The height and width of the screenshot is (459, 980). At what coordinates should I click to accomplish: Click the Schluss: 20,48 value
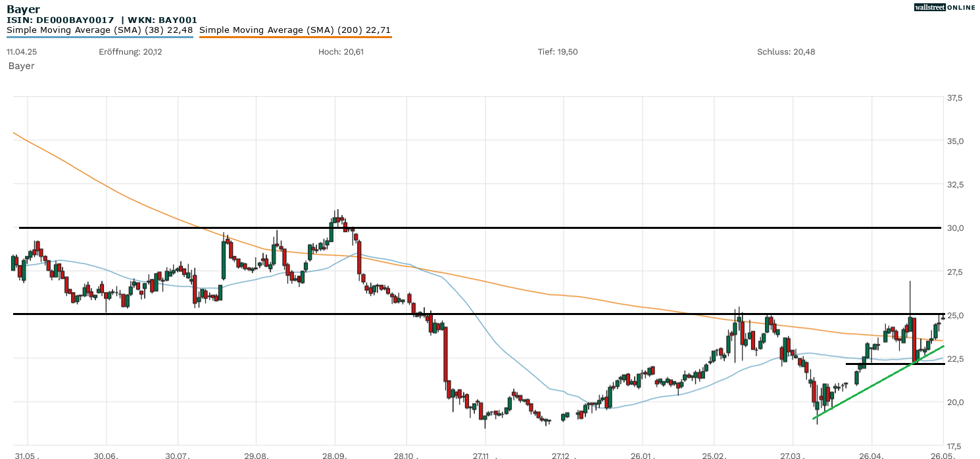tap(786, 52)
